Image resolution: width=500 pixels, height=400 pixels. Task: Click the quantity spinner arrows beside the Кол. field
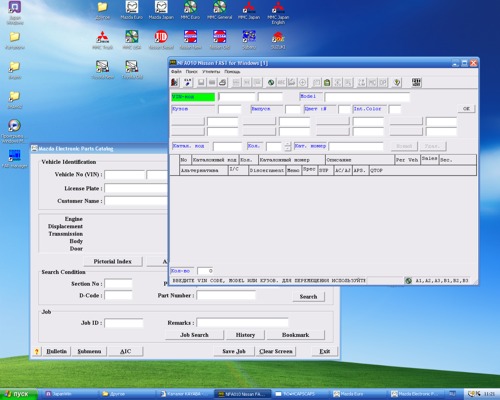tap(288, 146)
